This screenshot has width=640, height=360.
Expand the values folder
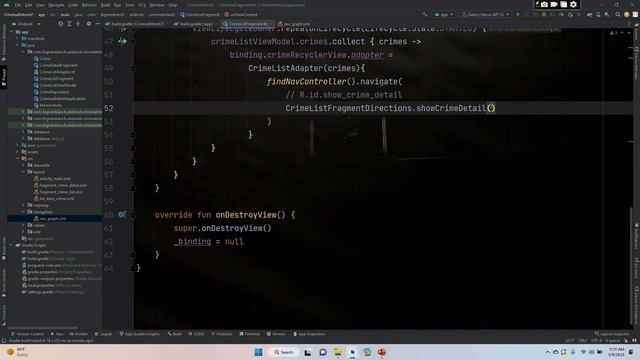(x=24, y=225)
